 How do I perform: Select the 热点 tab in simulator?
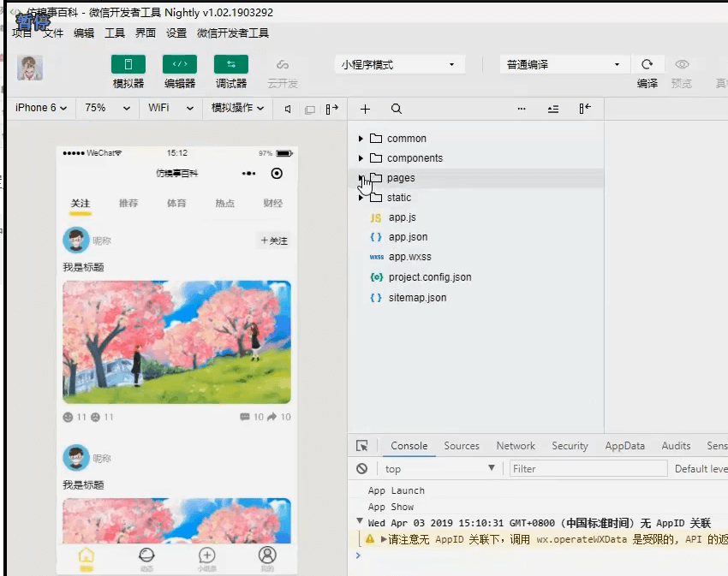click(x=224, y=204)
